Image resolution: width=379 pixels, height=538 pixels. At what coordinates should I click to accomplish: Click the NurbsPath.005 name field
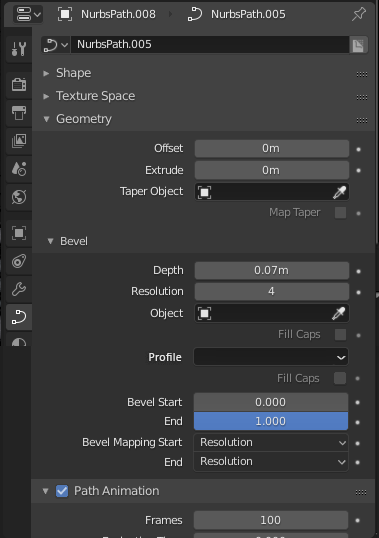[210, 45]
